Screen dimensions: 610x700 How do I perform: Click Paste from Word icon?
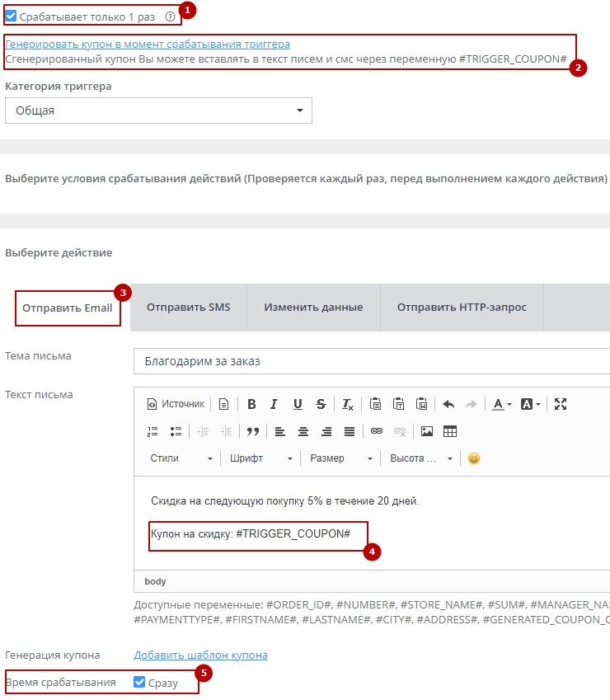[422, 404]
